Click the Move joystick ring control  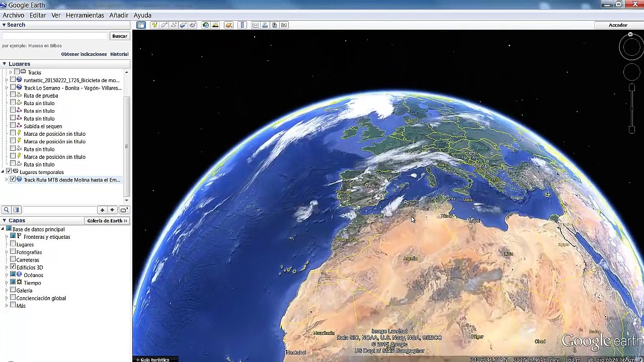pyautogui.click(x=632, y=72)
